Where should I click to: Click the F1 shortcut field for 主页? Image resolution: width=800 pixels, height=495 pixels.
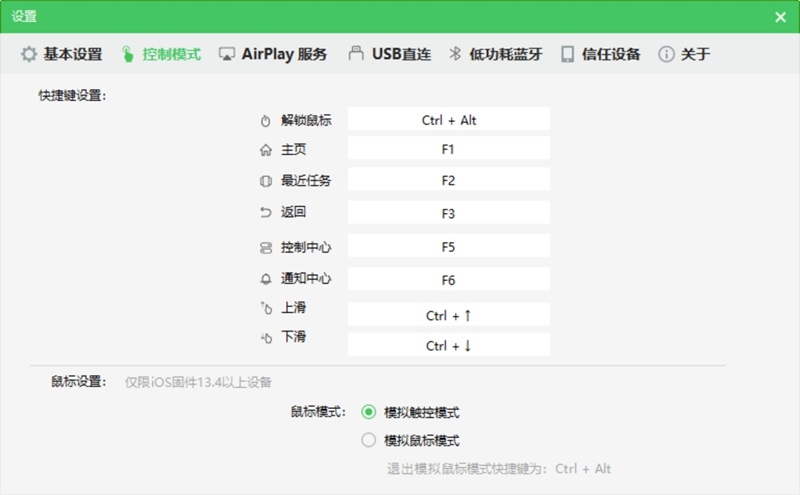click(x=449, y=149)
